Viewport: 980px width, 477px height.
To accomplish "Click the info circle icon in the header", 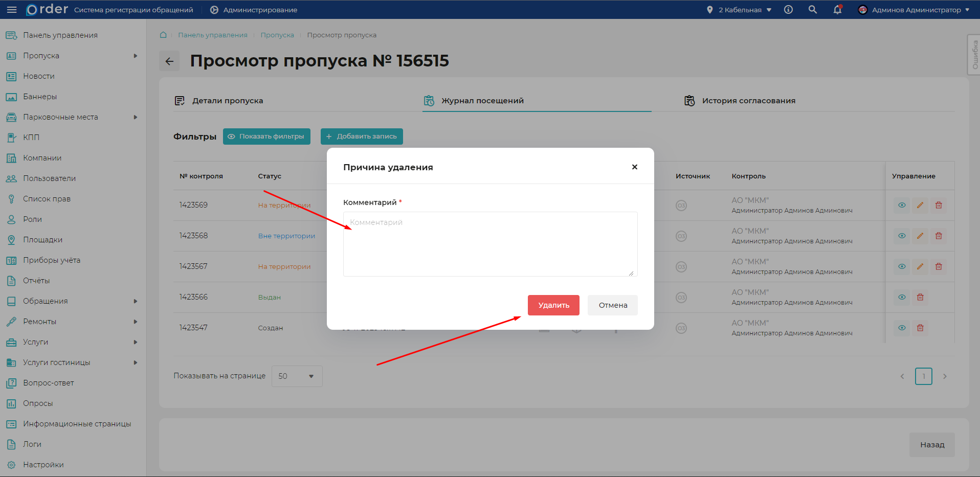I will click(788, 10).
